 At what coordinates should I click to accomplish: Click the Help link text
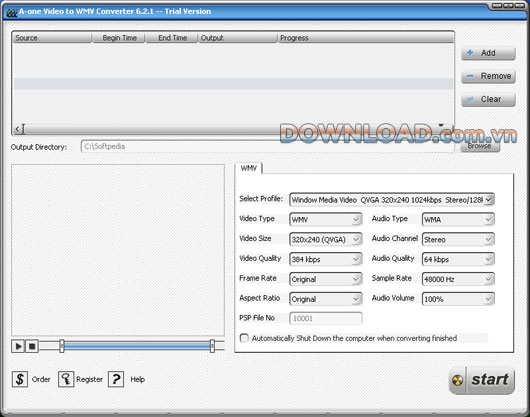click(138, 379)
